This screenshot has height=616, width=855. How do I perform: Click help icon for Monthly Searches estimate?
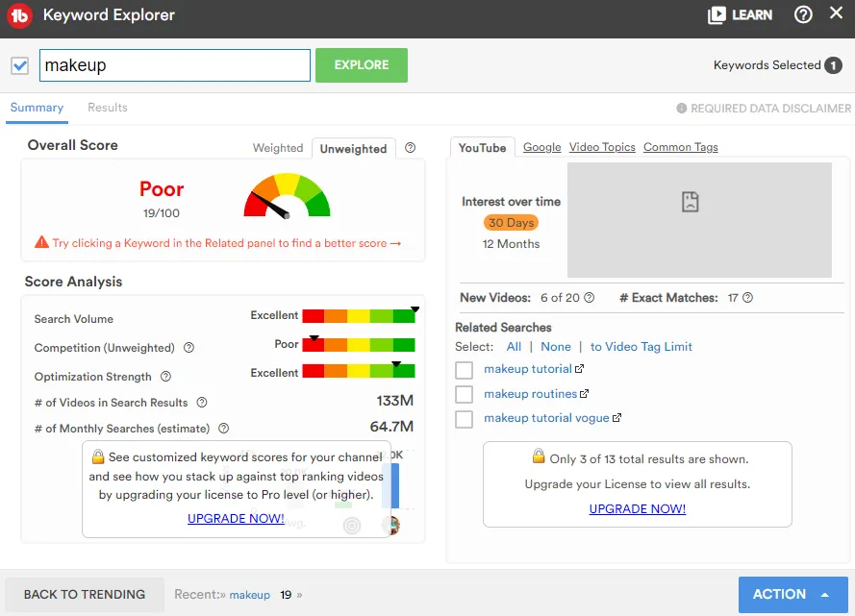click(x=223, y=429)
